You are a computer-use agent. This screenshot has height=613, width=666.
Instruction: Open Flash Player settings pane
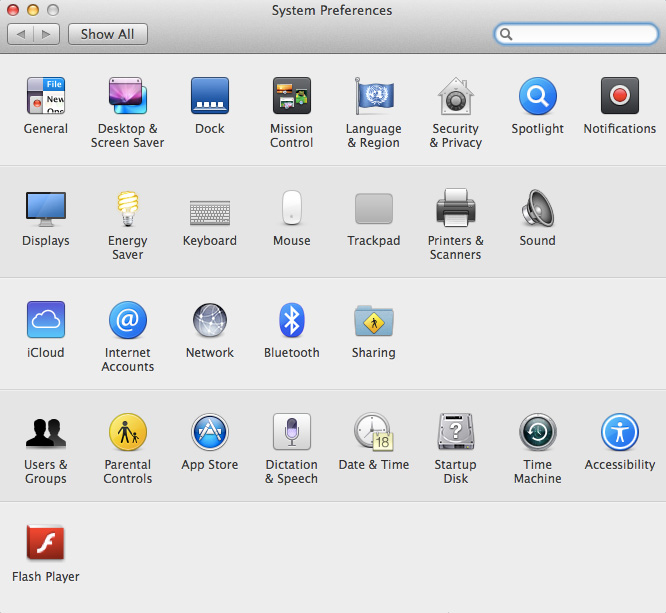[x=46, y=545]
